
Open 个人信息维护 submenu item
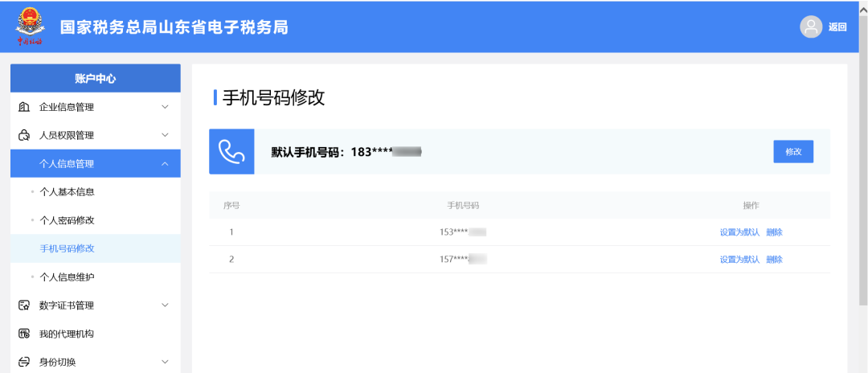95,277
